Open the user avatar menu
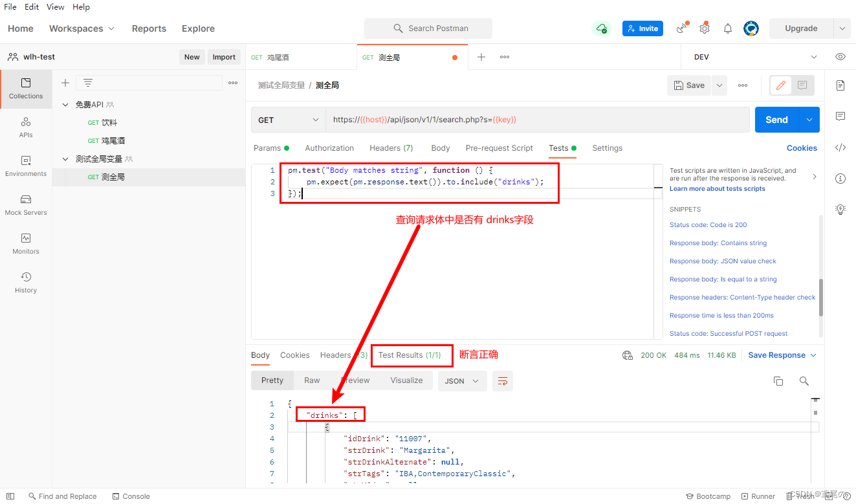Image resolution: width=856 pixels, height=504 pixels. pyautogui.click(x=751, y=28)
